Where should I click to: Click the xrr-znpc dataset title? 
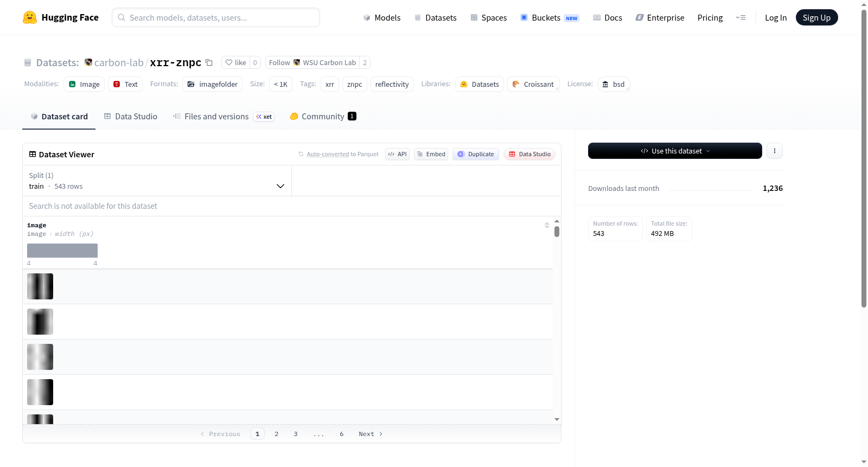pos(175,62)
